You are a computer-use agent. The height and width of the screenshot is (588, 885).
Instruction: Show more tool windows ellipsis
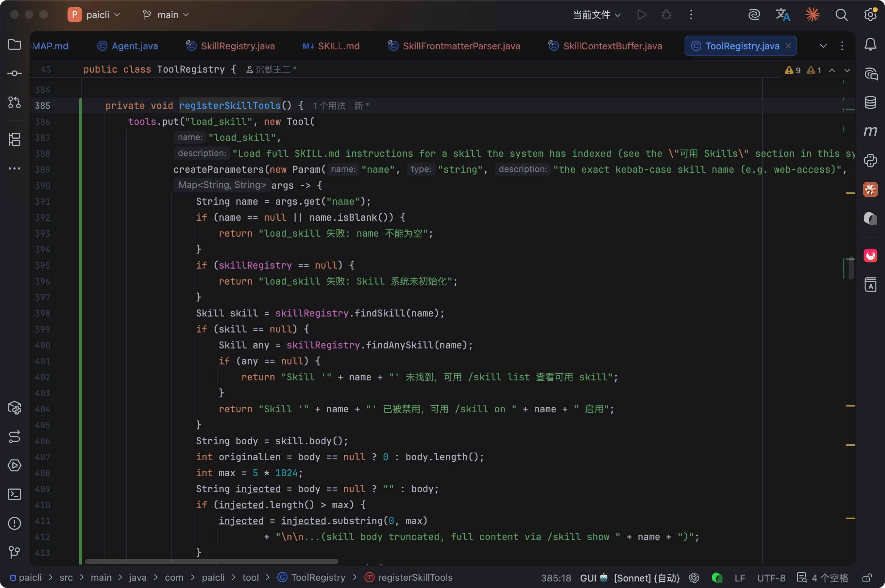coord(14,168)
